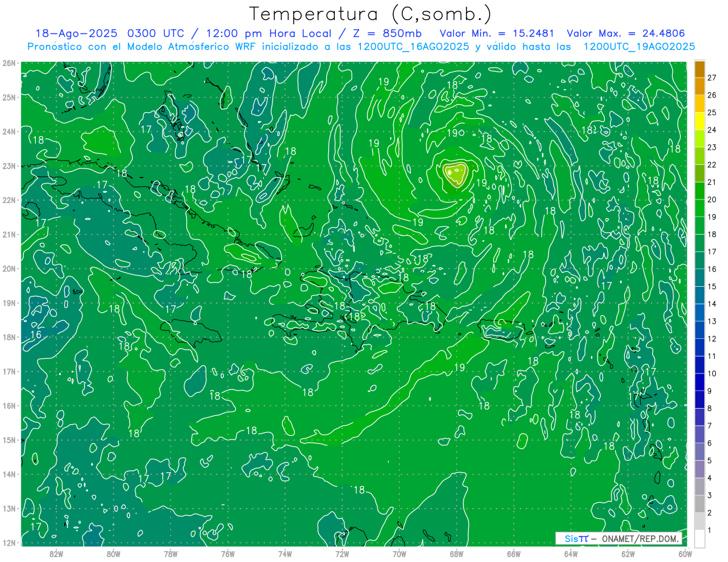The image size is (728, 562).
Task: Click the 21N latitude axis label
Action: 8,234
